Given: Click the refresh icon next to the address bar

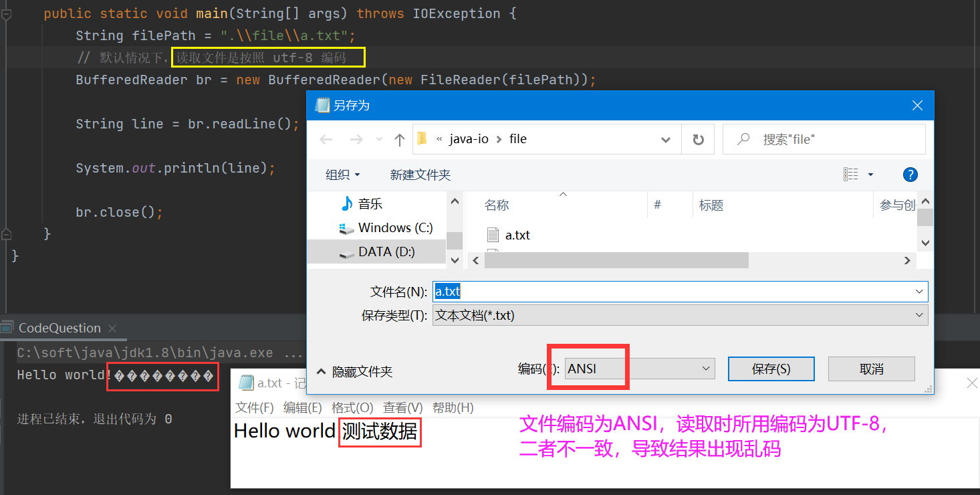Looking at the screenshot, I should [x=697, y=138].
